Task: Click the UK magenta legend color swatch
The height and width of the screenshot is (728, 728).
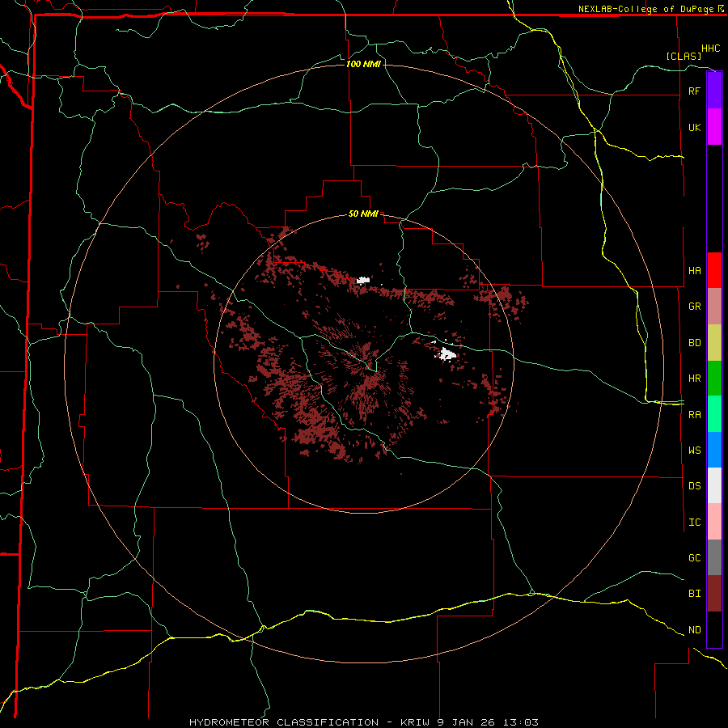Action: point(714,127)
